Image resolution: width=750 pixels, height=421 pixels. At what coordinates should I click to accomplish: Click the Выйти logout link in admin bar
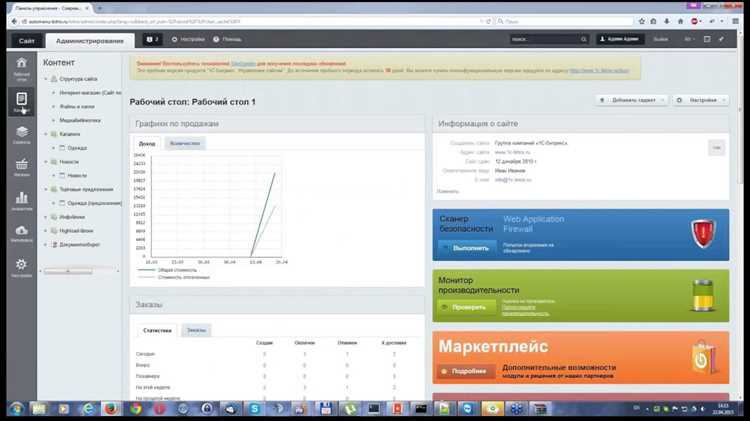tap(661, 39)
